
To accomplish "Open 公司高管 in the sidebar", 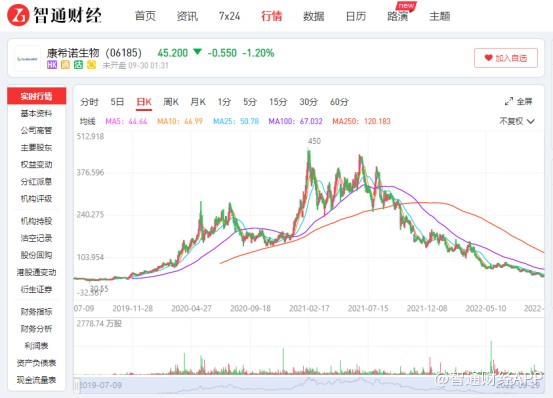I will point(36,130).
